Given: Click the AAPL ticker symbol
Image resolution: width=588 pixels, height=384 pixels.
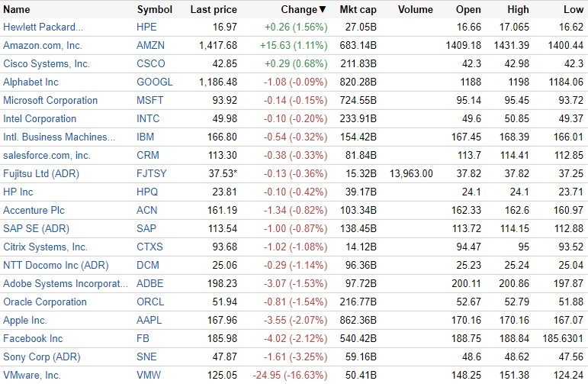Looking at the screenshot, I should pos(149,320).
